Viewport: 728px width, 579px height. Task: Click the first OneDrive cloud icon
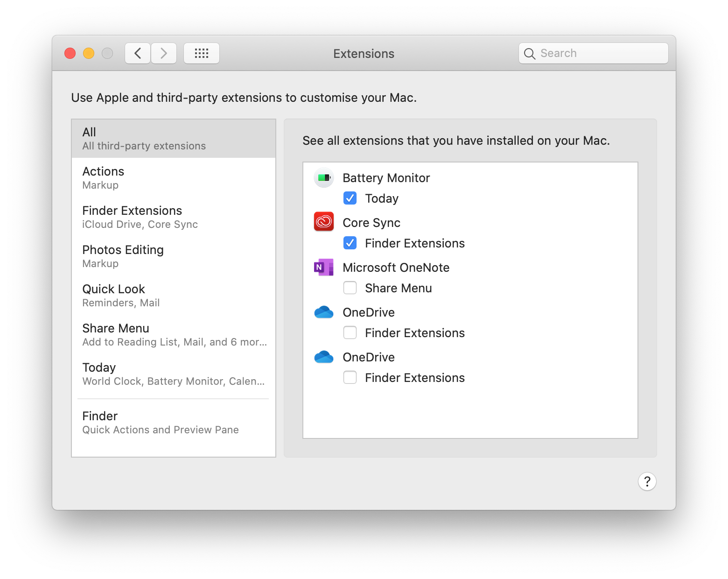(324, 312)
